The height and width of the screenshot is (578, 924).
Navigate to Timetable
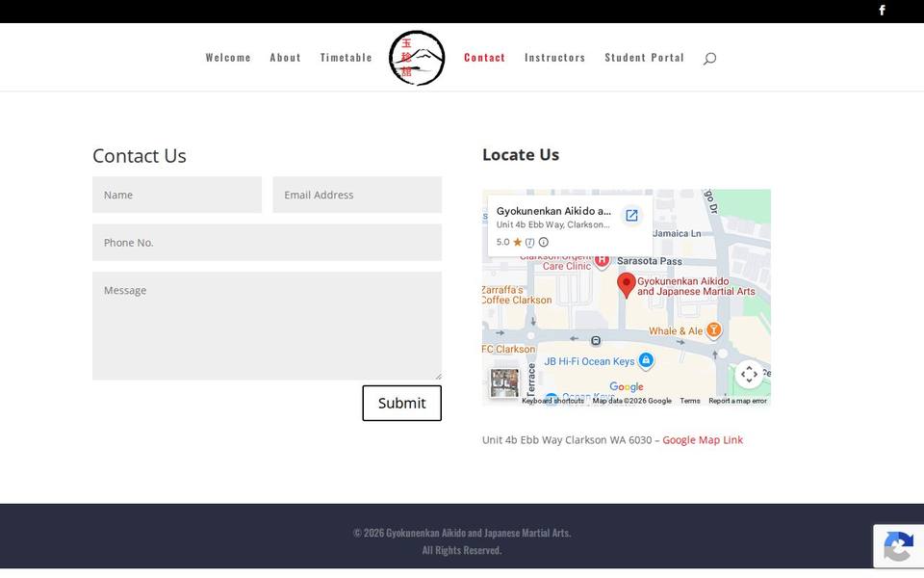pyautogui.click(x=346, y=58)
